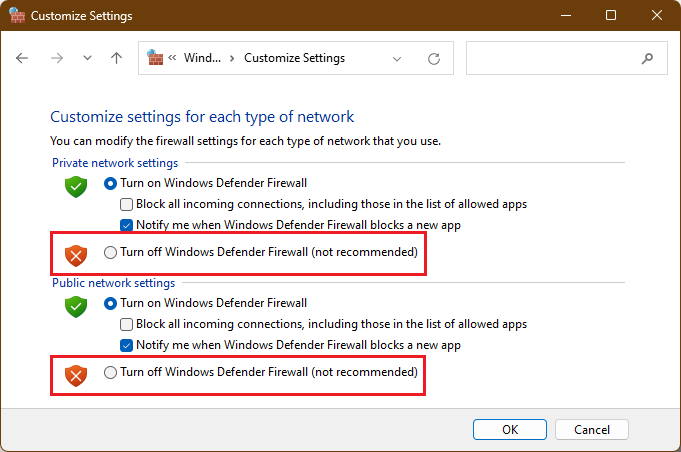Close the Customize Settings window
Screen dimensions: 681x452
tap(657, 15)
